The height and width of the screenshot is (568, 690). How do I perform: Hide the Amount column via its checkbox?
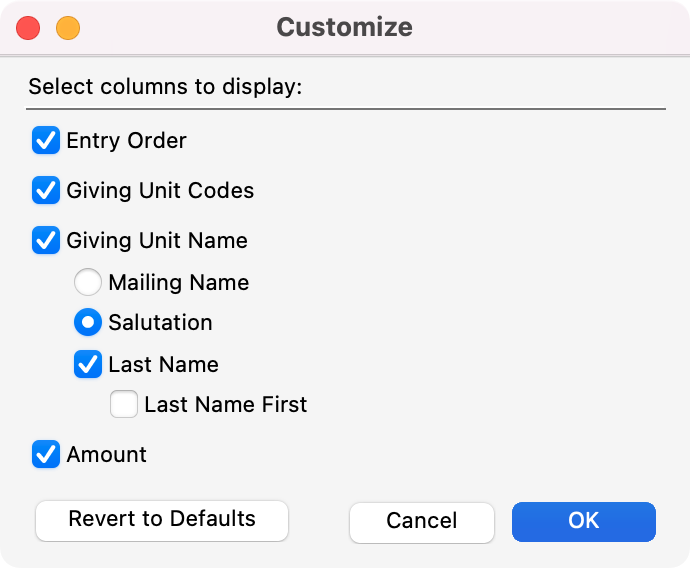46,454
